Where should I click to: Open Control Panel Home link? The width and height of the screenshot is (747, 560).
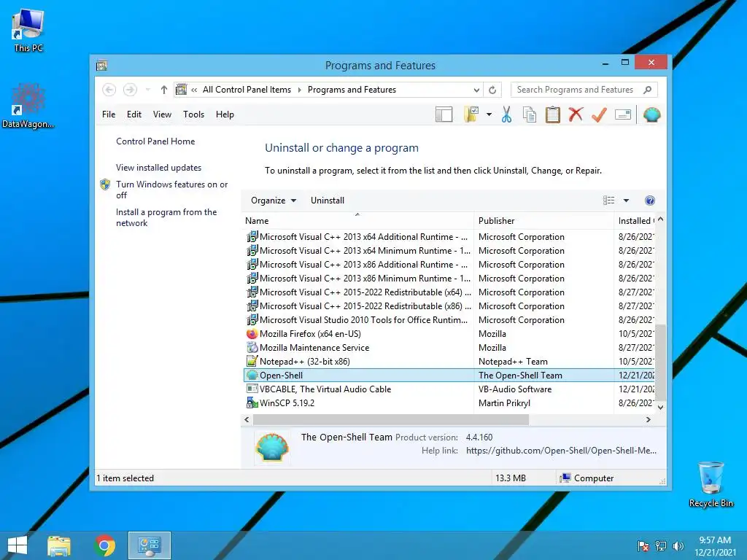[155, 141]
